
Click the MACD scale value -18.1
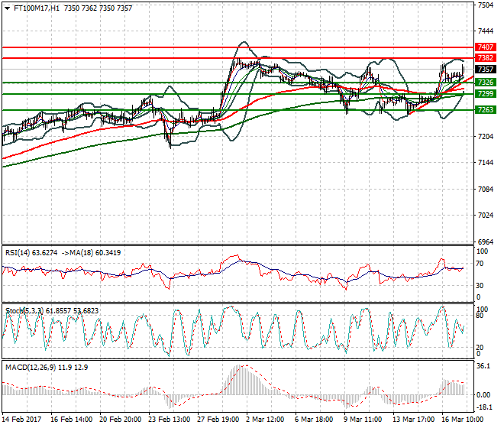(x=483, y=407)
